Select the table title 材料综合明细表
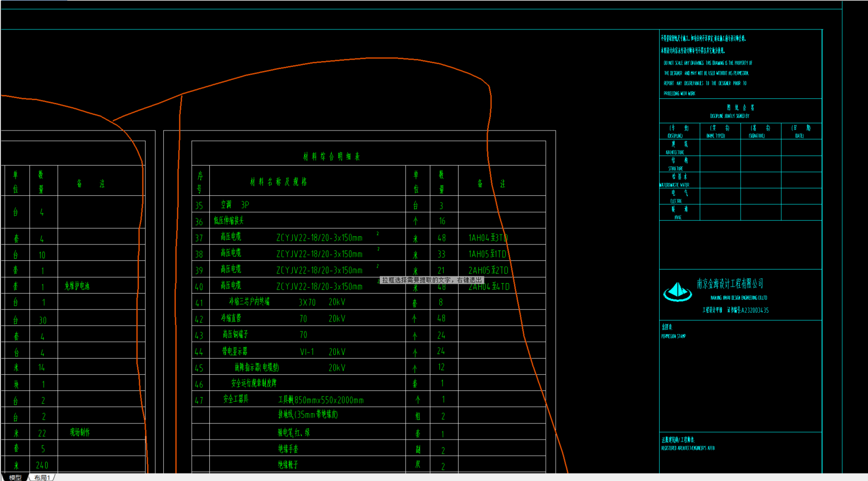Screen dimensions: 868x481 point(332,156)
